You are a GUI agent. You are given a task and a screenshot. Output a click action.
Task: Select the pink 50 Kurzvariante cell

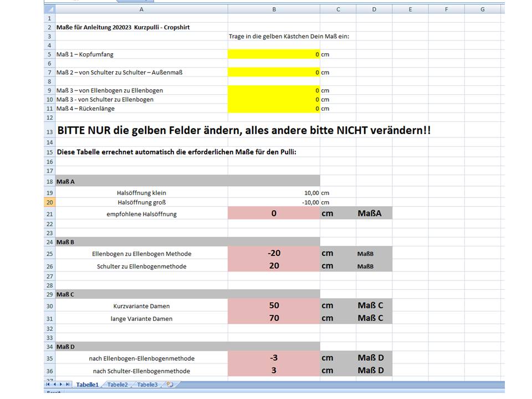tap(274, 305)
